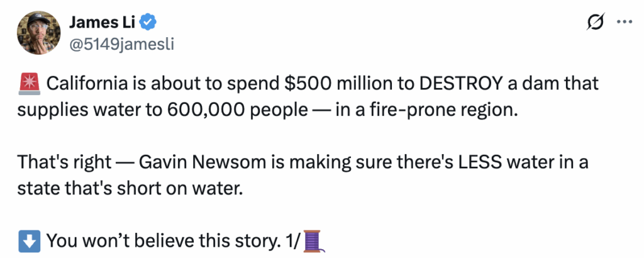Viewport: 644px width, 258px height.
Task: Click the "1/" thread counter
Action: tap(292, 240)
